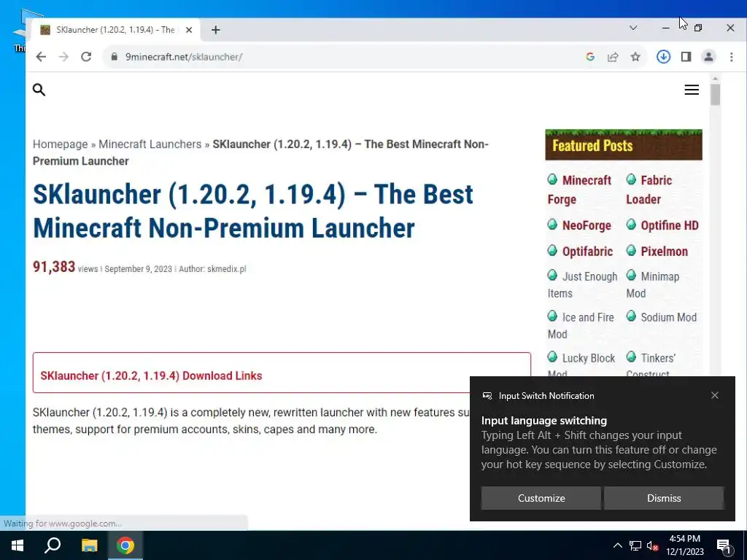The image size is (747, 560).
Task: Click the Customize notification button
Action: (x=541, y=498)
